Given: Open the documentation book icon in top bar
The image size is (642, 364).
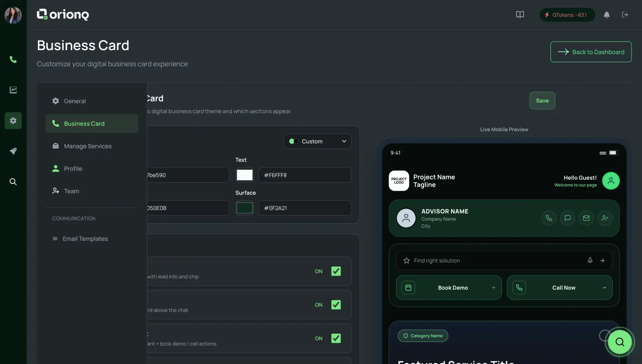Looking at the screenshot, I should (520, 14).
